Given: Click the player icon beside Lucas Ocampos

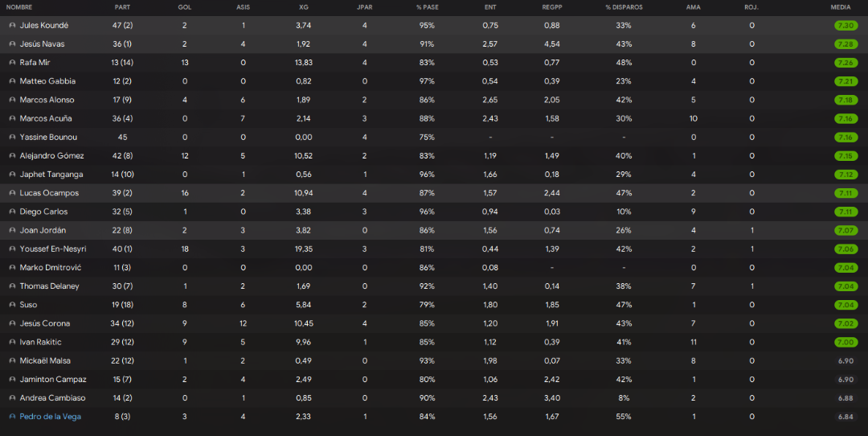Looking at the screenshot, I should point(12,193).
